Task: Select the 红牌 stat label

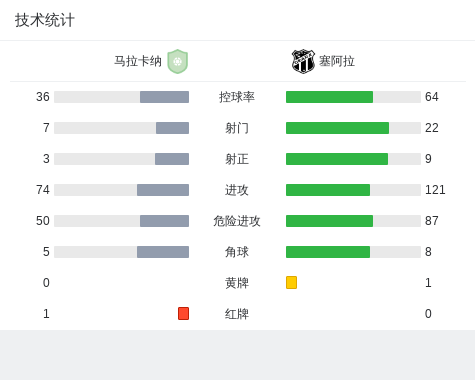Action: point(237,314)
